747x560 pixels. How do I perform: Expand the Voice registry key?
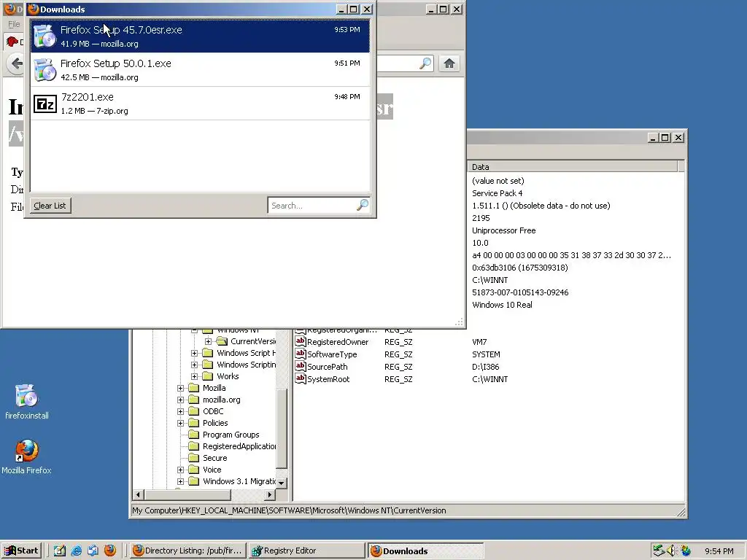pyautogui.click(x=181, y=470)
